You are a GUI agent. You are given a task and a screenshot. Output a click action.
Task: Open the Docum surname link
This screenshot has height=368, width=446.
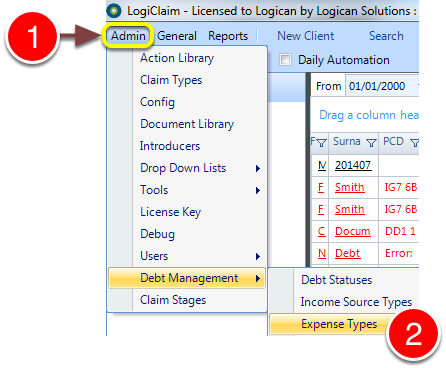click(353, 231)
